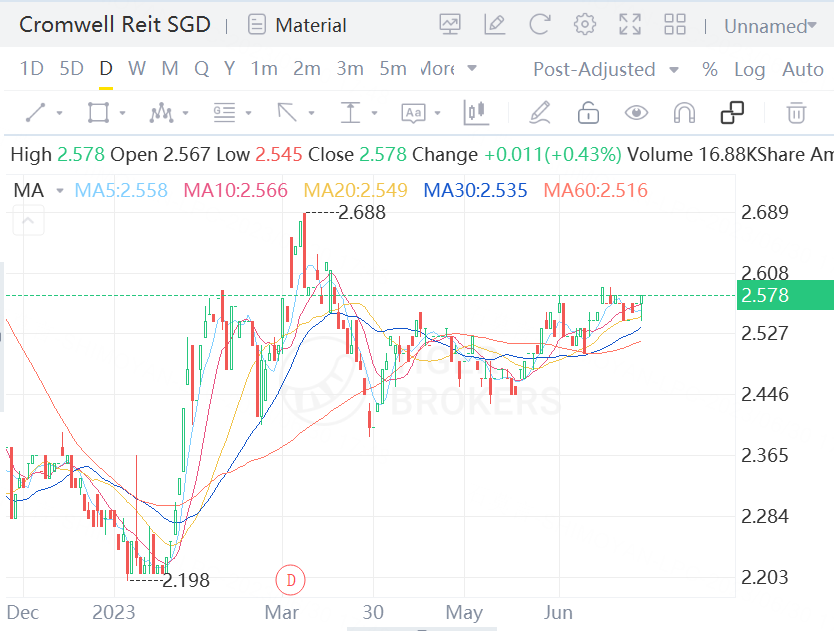
Task: Click the D dividend marker on timeline
Action: click(x=290, y=578)
